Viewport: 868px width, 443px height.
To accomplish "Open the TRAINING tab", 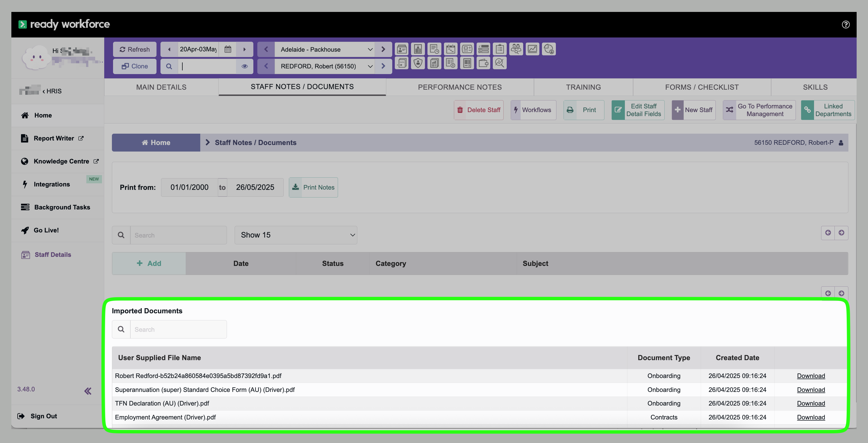I will point(583,87).
